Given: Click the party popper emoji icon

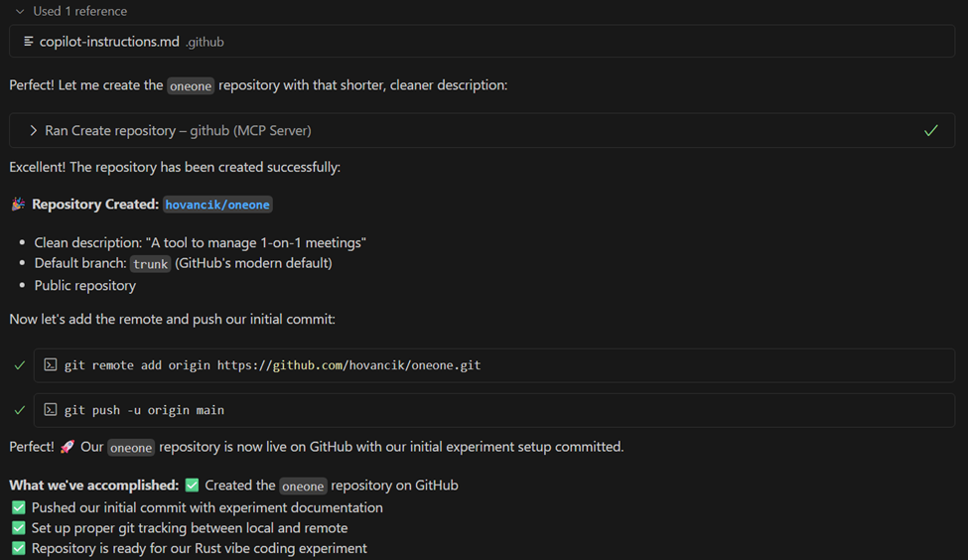Looking at the screenshot, I should click(18, 205).
